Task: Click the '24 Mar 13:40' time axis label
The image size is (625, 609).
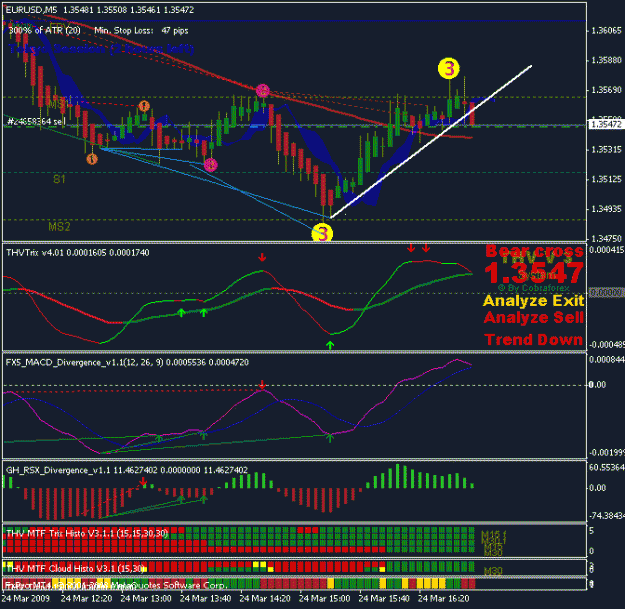Action: [205, 599]
